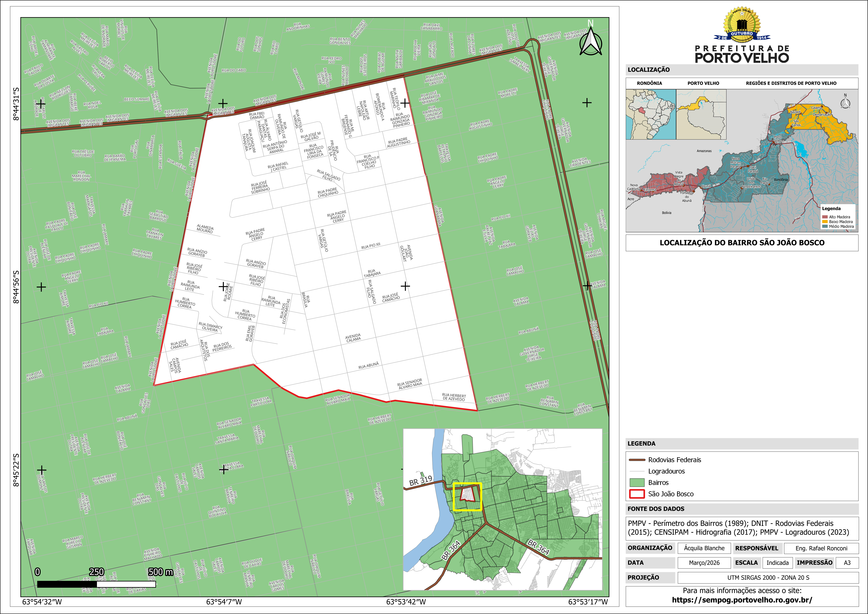Click the LOCALIZAÇÃO section header
The width and height of the screenshot is (868, 614).
coord(649,70)
